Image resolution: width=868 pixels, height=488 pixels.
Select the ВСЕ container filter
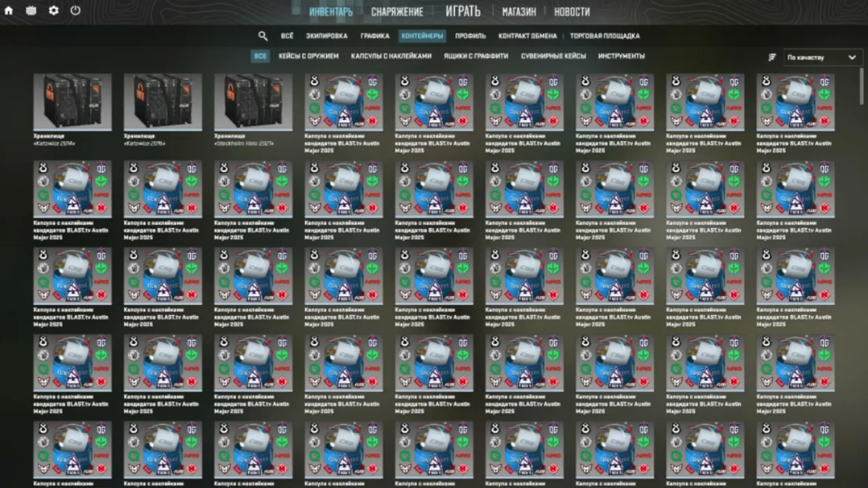pos(260,56)
